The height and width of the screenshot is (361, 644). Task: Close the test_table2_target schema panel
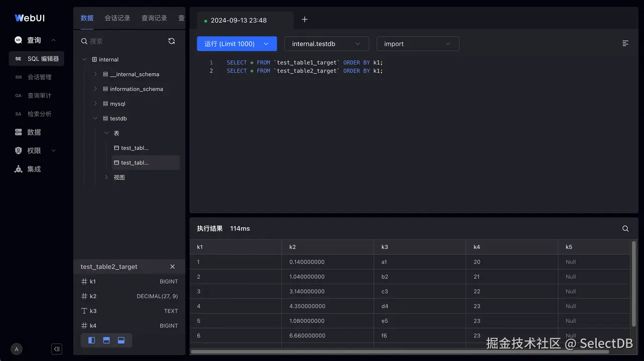tap(173, 267)
